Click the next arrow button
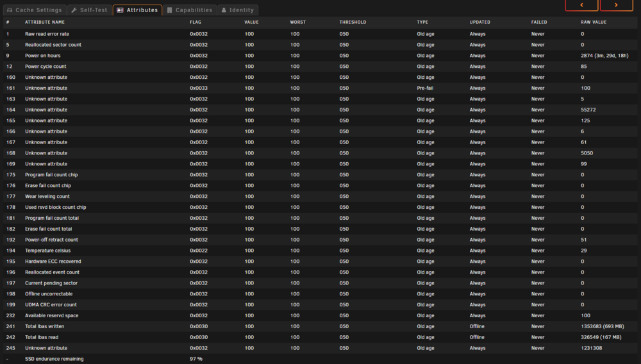The height and width of the screenshot is (364, 641). [617, 5]
